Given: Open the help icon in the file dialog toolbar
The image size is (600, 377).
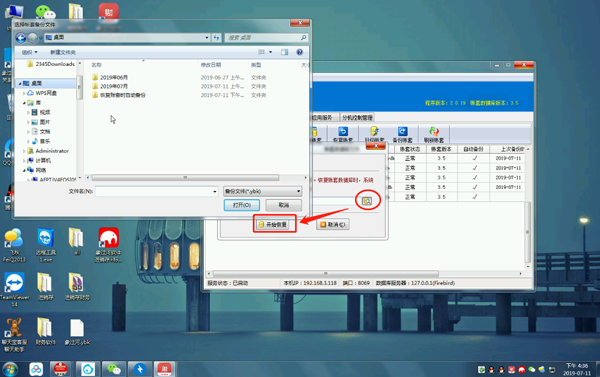Looking at the screenshot, I should pos(300,52).
